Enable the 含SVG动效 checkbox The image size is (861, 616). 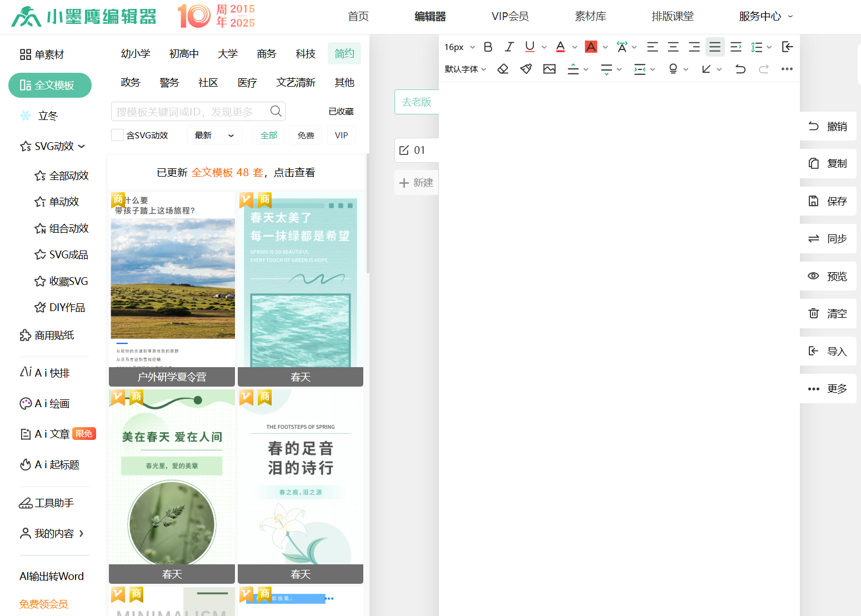coord(117,135)
